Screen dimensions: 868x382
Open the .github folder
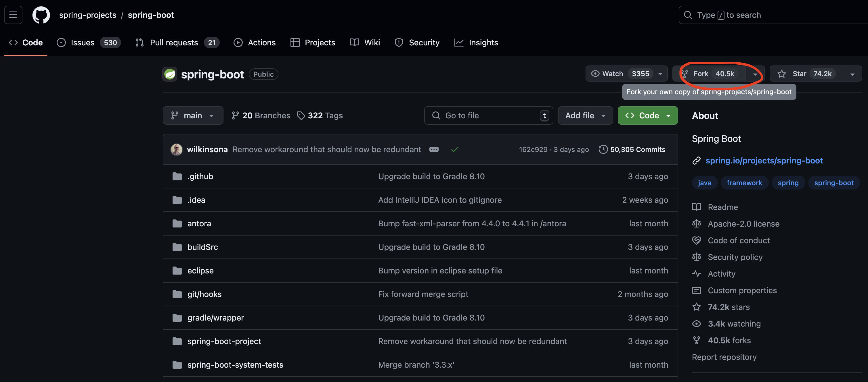(200, 176)
